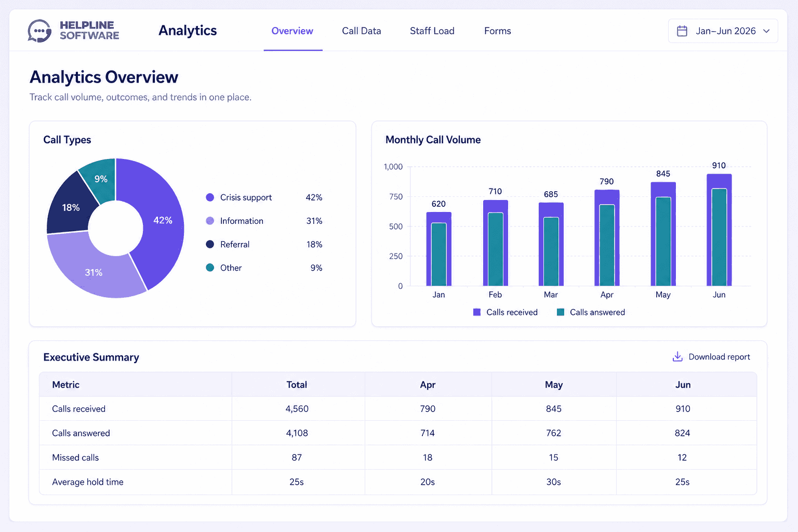The height and width of the screenshot is (532, 798).
Task: Click the May column header
Action: pos(554,384)
